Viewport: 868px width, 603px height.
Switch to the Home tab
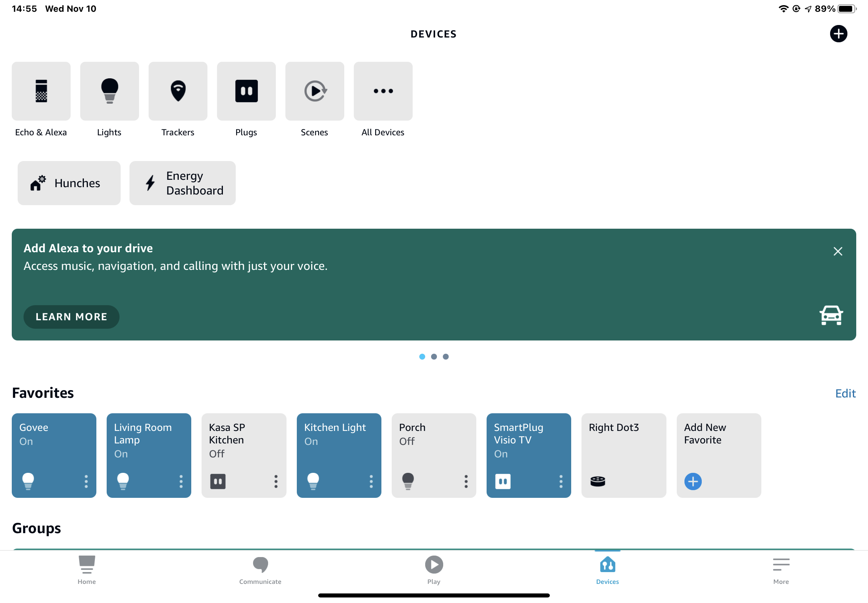tap(86, 570)
